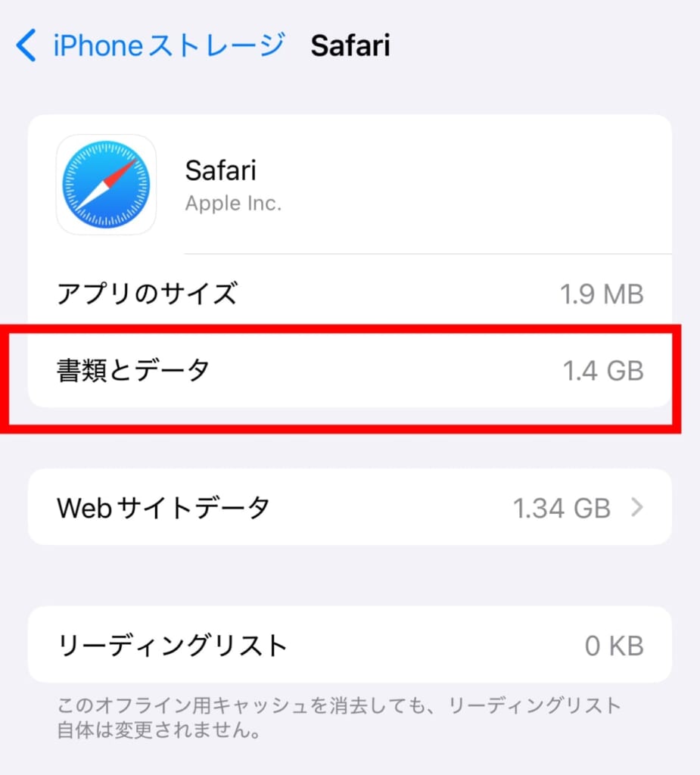
Task: Click the Safari page title in the header
Action: [x=350, y=45]
